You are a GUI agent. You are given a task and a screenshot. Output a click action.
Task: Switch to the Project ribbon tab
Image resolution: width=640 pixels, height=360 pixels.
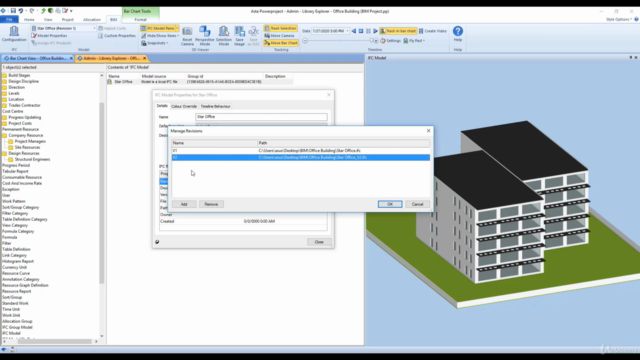coord(67,19)
